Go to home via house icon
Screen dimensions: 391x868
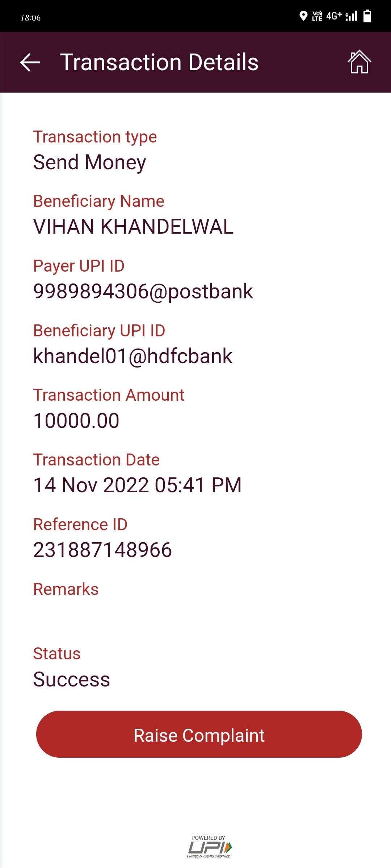coord(359,62)
